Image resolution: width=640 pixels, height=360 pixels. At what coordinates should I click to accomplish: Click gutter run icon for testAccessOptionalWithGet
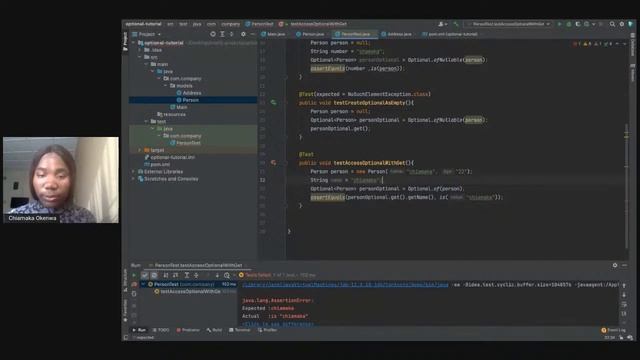click(273, 163)
